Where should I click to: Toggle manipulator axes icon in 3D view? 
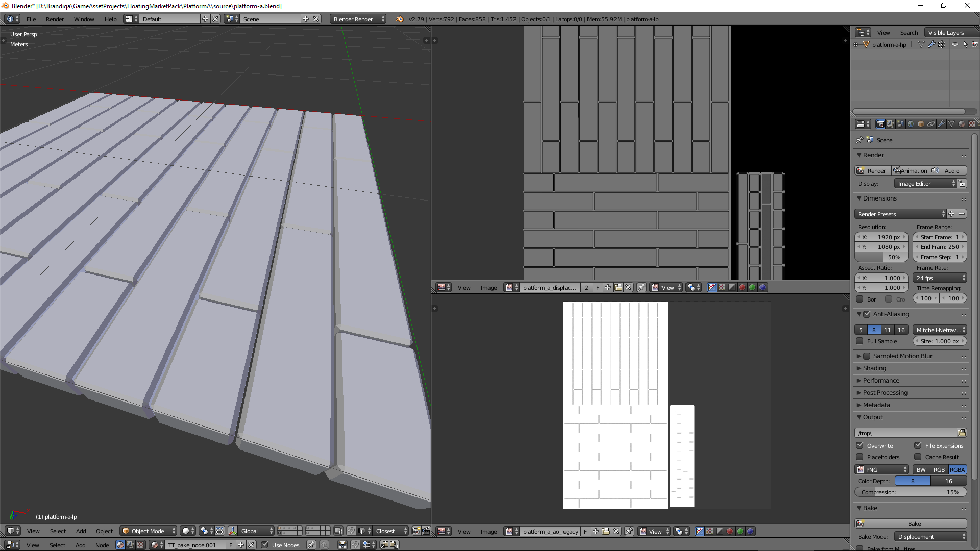tap(233, 531)
